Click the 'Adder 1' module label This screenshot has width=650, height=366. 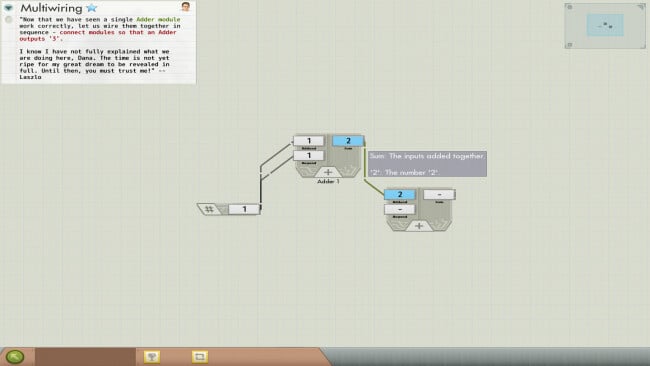(328, 182)
